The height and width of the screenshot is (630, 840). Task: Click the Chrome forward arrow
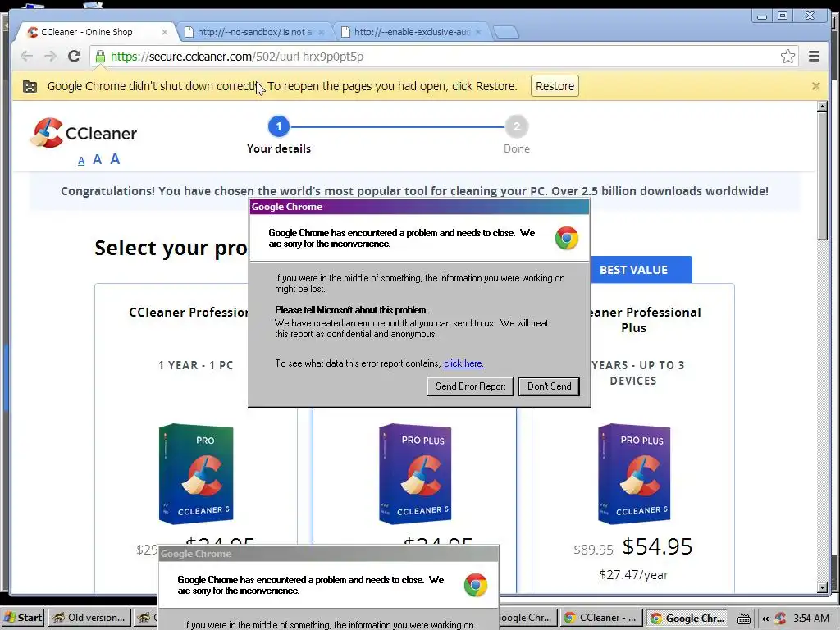pyautogui.click(x=50, y=57)
